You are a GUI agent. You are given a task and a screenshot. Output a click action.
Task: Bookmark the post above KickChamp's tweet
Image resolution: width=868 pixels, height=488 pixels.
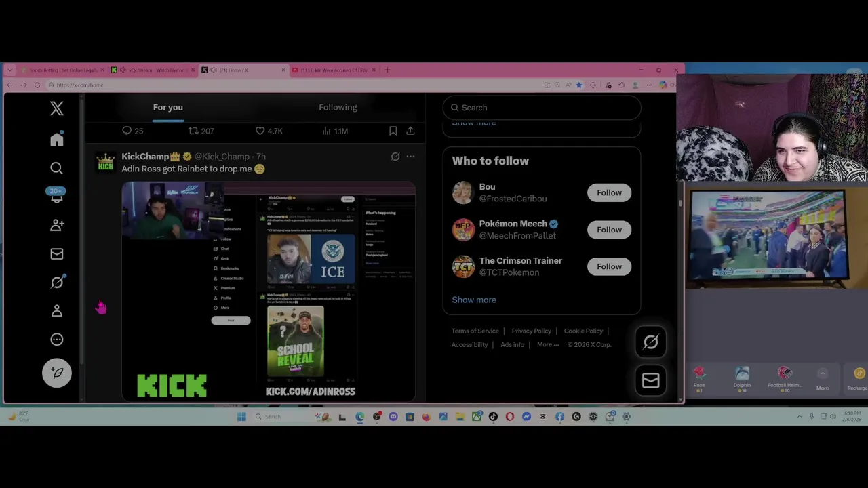(x=393, y=131)
